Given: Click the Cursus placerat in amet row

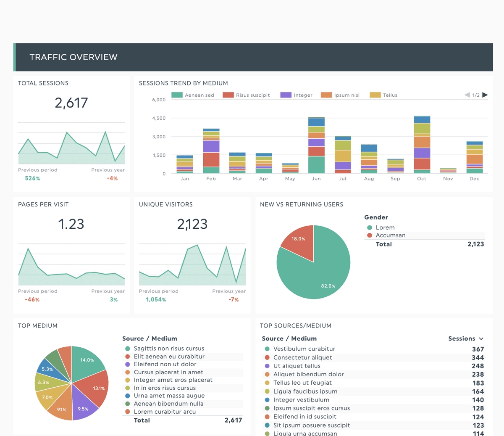Looking at the screenshot, I should click(x=183, y=373).
